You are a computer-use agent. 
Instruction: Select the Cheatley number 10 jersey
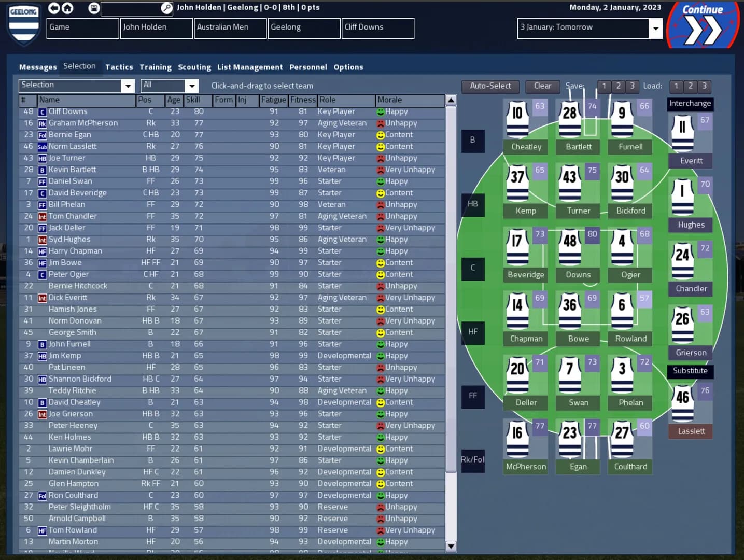tap(517, 119)
